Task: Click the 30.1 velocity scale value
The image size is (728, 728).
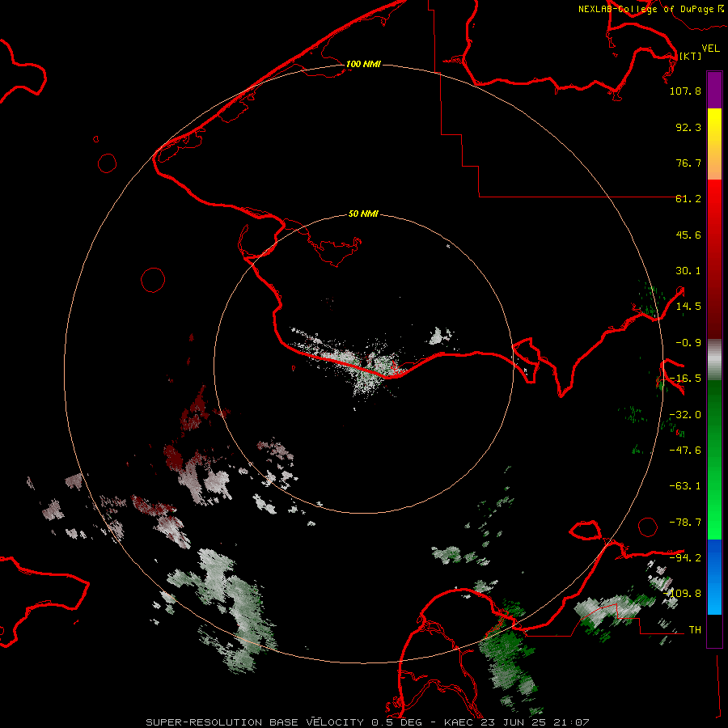Action: [688, 271]
